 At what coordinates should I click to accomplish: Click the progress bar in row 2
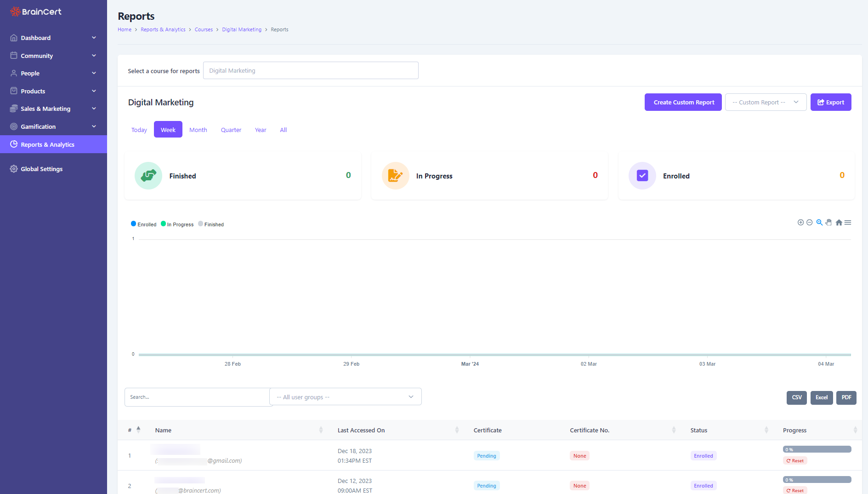pos(817,480)
